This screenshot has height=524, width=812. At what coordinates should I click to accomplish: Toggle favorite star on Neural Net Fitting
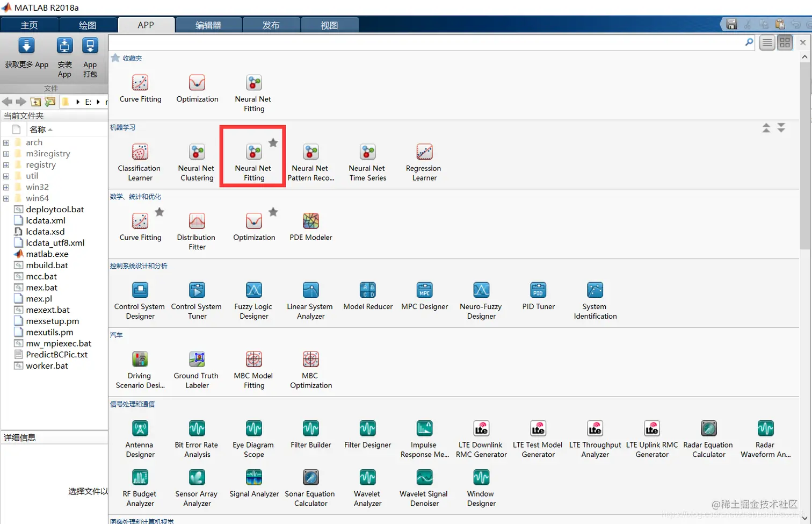point(273,143)
